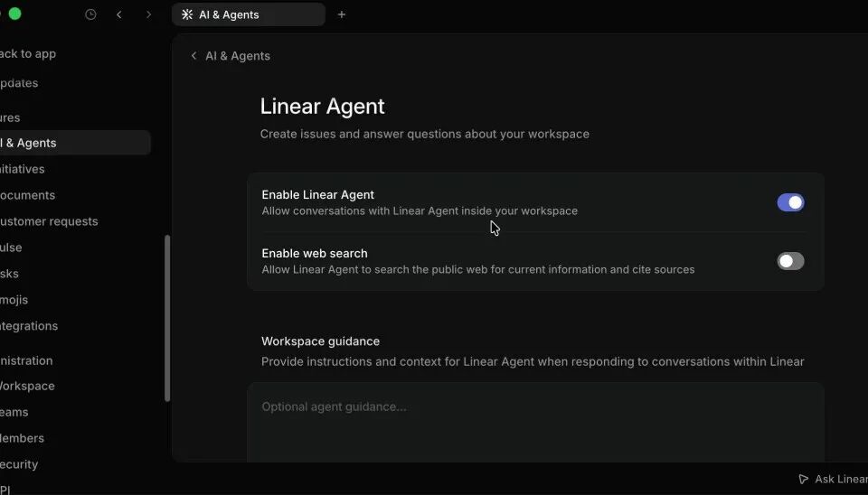
Task: Open Pulse settings in sidebar
Action: (11, 247)
